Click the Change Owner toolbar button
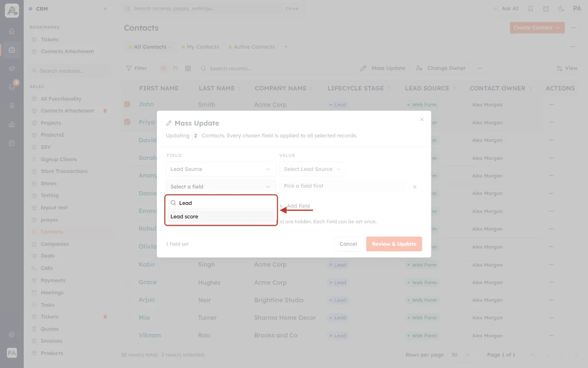588x368 pixels. point(441,68)
